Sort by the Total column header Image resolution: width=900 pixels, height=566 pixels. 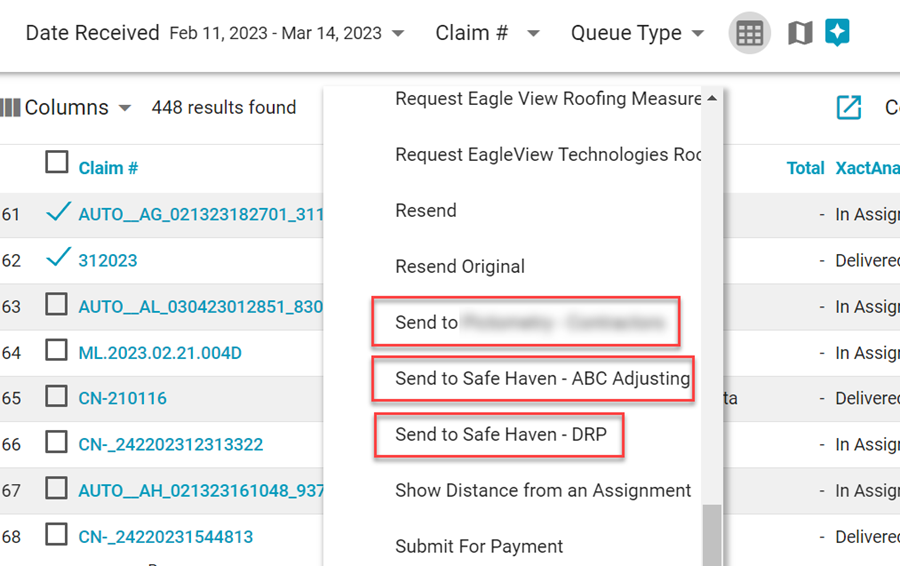[805, 168]
